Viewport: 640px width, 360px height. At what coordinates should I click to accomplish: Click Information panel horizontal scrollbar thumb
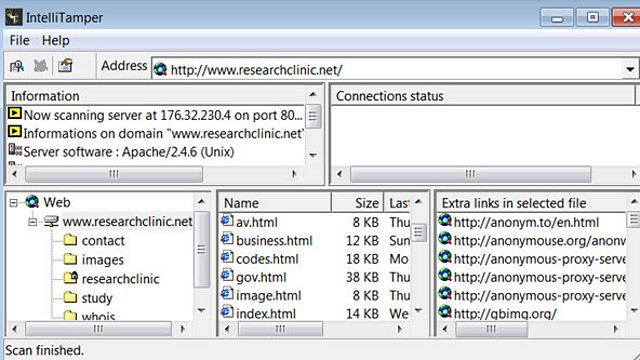pos(114,174)
